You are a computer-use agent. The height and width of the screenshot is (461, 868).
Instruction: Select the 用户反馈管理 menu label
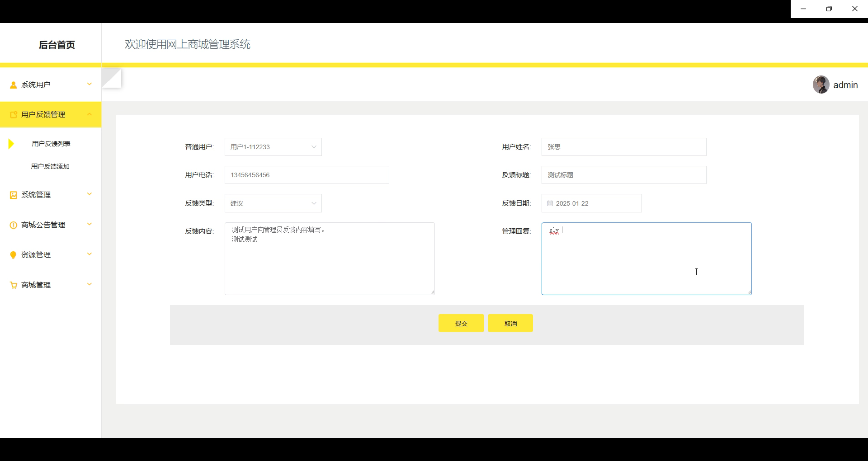(x=43, y=115)
